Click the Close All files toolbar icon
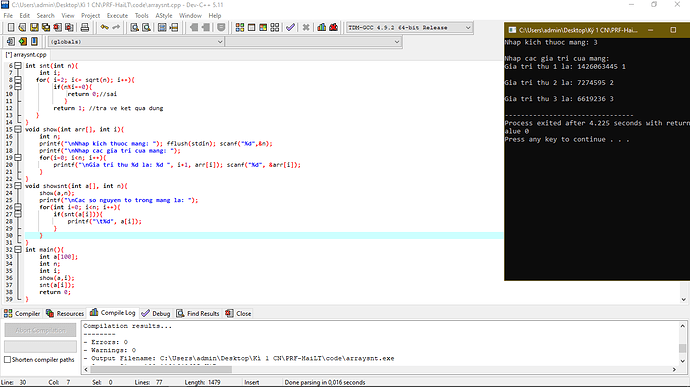The height and width of the screenshot is (387, 690). (69, 27)
